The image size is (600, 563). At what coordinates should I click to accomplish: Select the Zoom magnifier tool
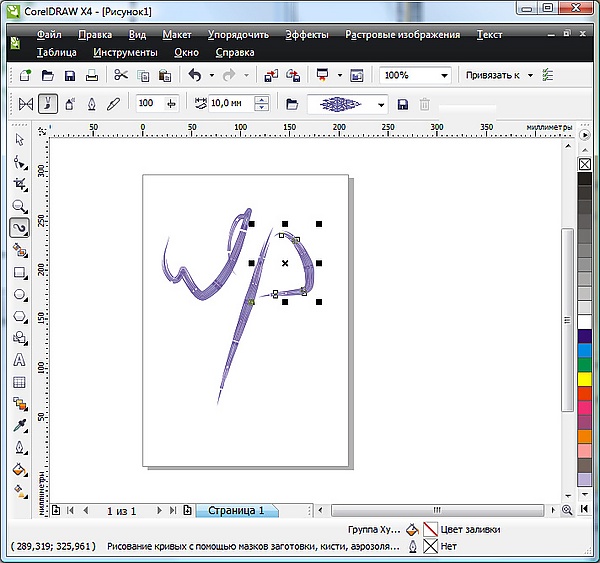coord(19,206)
